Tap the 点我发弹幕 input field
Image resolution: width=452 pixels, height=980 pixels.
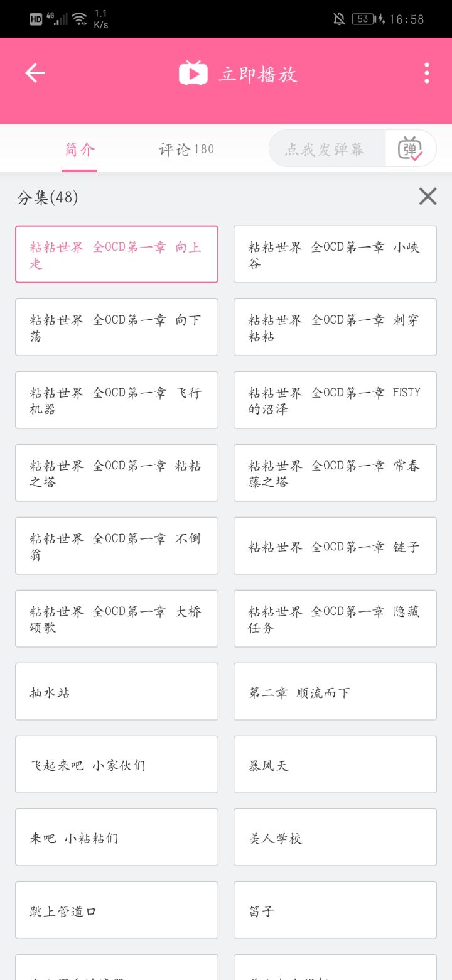pyautogui.click(x=325, y=149)
